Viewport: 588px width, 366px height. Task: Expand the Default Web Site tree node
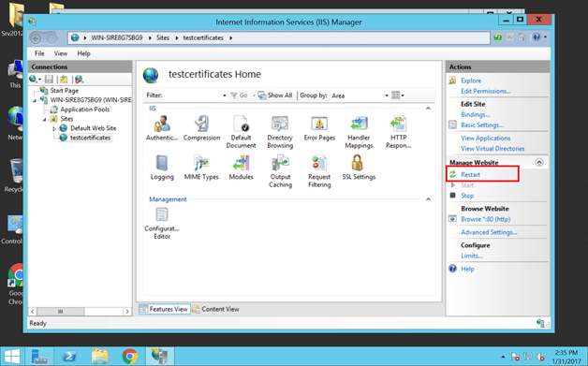(x=54, y=128)
